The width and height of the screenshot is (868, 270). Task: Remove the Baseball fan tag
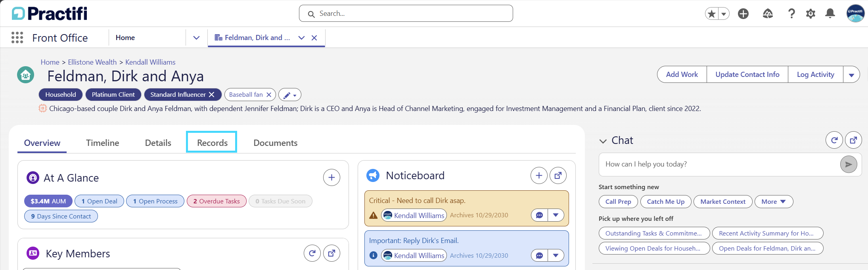point(269,94)
